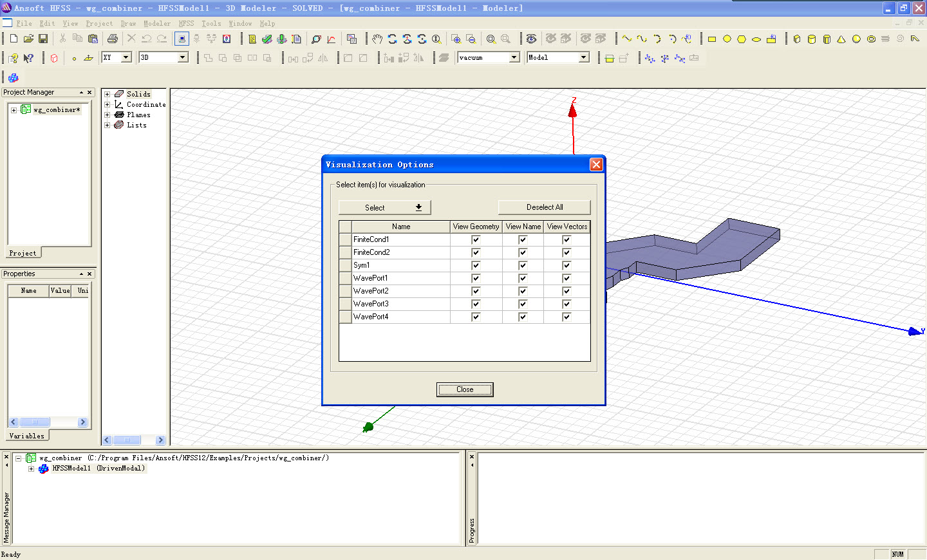Switch to the Variables tab
Image resolution: width=927 pixels, height=560 pixels.
pos(26,436)
